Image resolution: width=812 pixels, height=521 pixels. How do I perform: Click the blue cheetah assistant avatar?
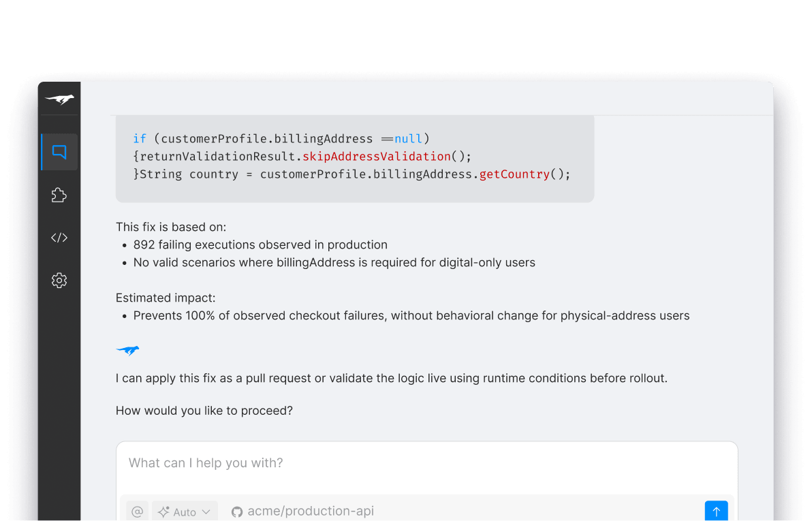127,351
